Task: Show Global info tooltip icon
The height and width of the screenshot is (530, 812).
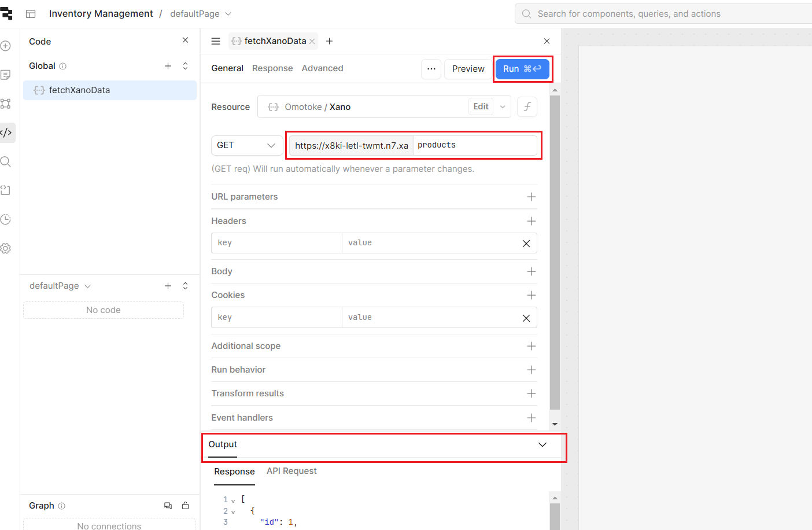Action: click(63, 67)
